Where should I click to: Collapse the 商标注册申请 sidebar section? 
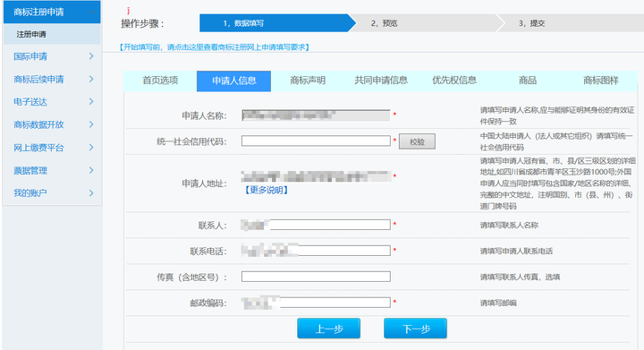52,12
